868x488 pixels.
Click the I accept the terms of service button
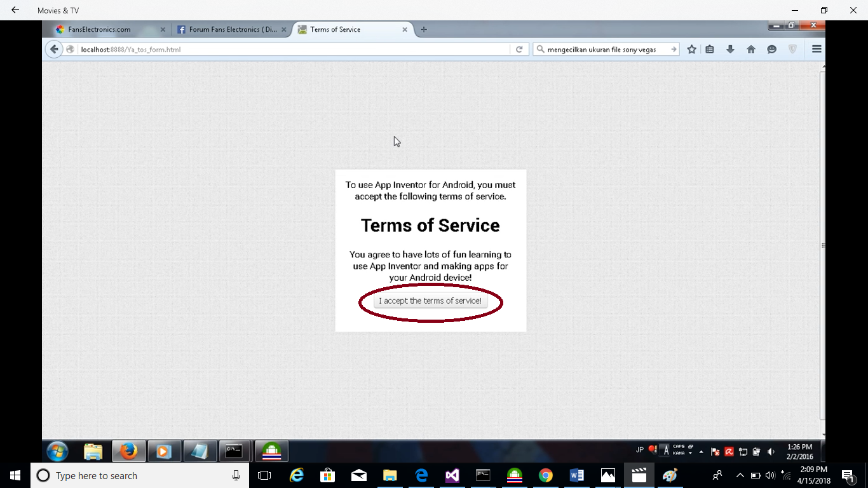point(430,301)
